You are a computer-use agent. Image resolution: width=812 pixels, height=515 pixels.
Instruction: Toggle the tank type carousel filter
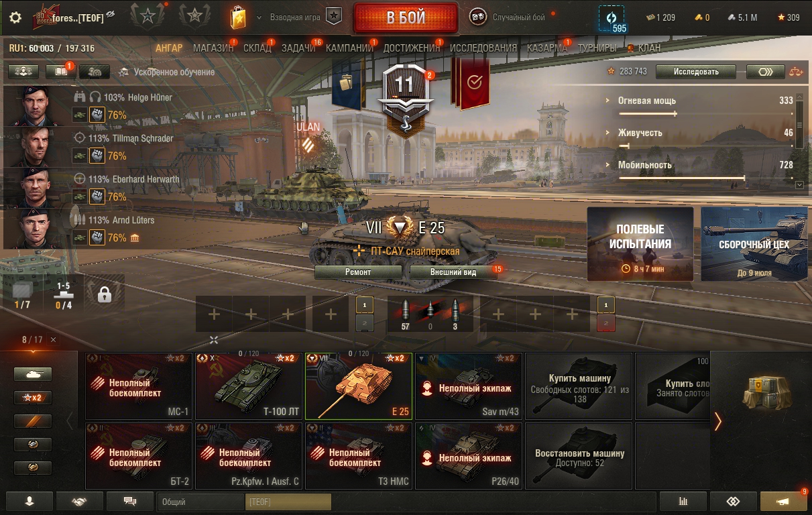[x=33, y=374]
